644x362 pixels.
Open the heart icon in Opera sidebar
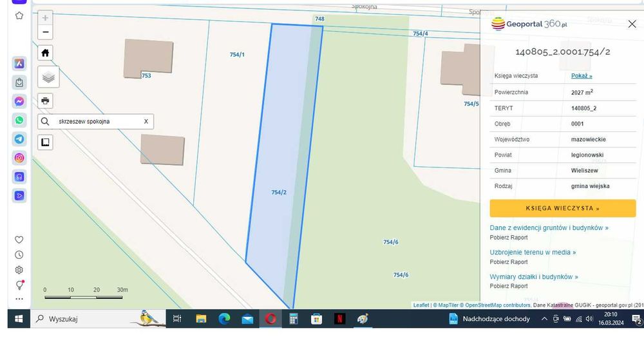coord(19,240)
